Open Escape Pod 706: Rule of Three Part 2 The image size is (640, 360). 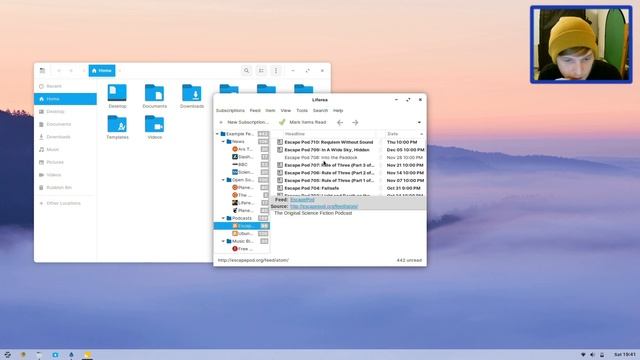[x=329, y=173]
